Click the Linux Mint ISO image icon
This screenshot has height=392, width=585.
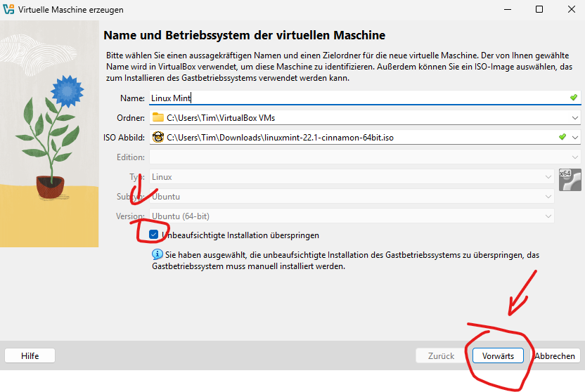pos(158,137)
